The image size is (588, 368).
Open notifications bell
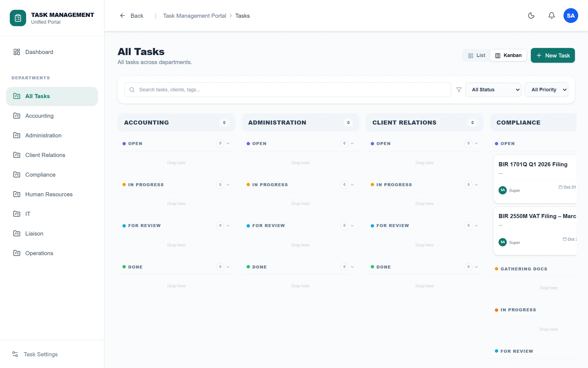tap(552, 16)
